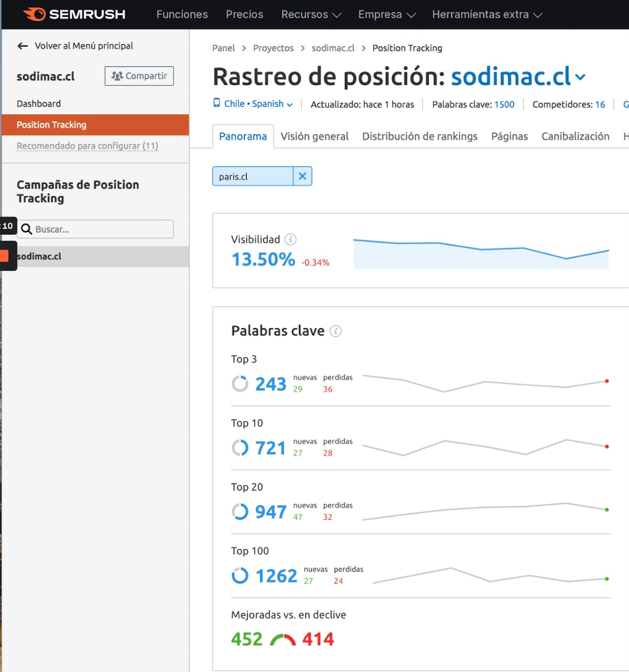The height and width of the screenshot is (672, 629).
Task: Click the Palabras clave 1500 count
Action: 504,104
